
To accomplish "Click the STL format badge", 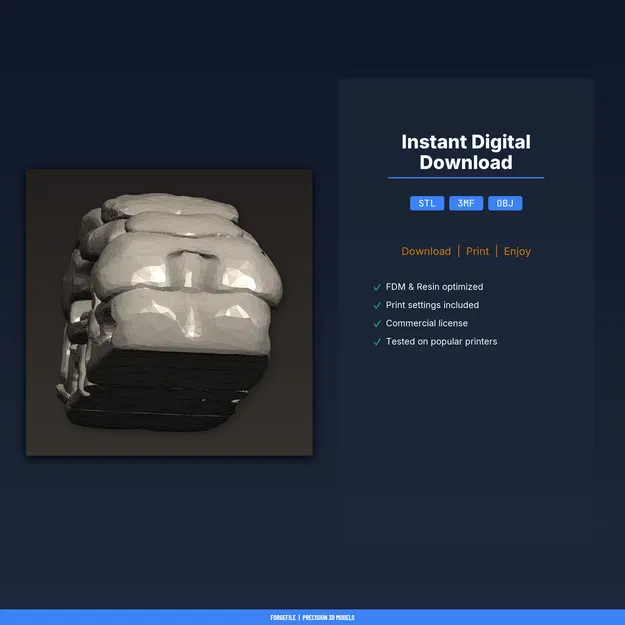I will (426, 203).
